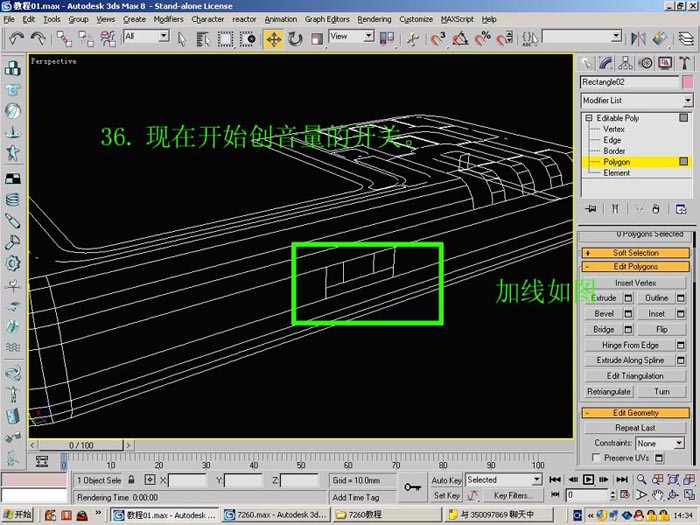Enable Preserve UVs checkbox
Viewport: 700px width, 525px height.
click(596, 458)
